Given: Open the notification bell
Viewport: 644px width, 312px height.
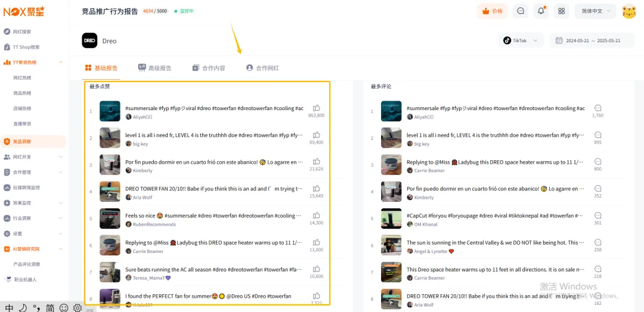Looking at the screenshot, I should point(541,11).
